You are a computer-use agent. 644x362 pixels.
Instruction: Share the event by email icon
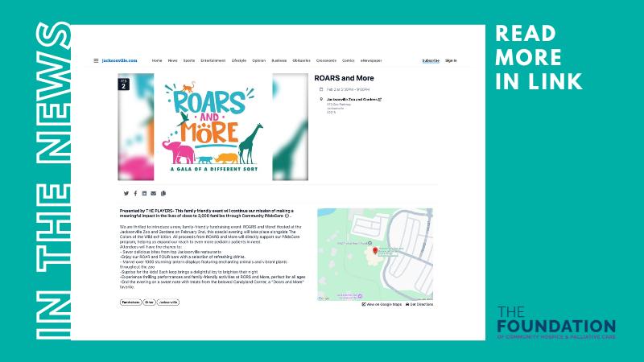point(153,193)
